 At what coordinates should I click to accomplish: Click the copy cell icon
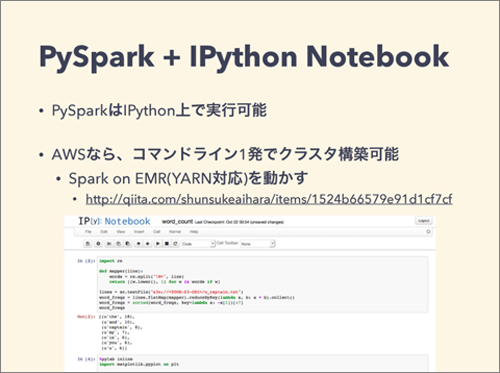point(118,244)
